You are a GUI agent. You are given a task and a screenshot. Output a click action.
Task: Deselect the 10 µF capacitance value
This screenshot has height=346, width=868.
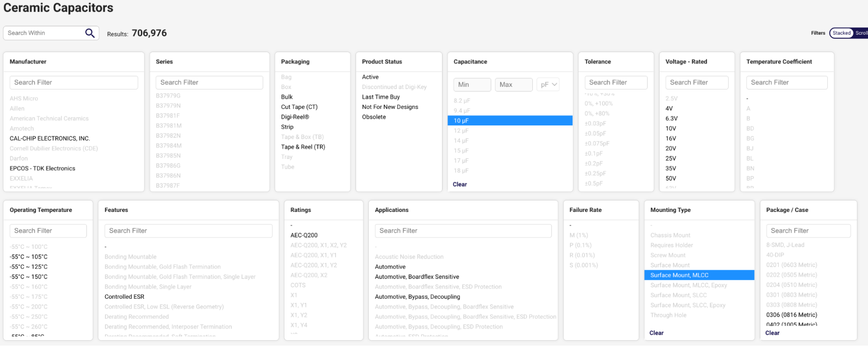(x=510, y=121)
